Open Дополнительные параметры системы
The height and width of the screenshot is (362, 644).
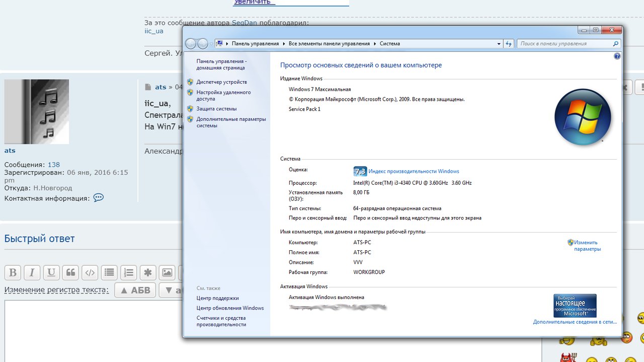coord(231,122)
